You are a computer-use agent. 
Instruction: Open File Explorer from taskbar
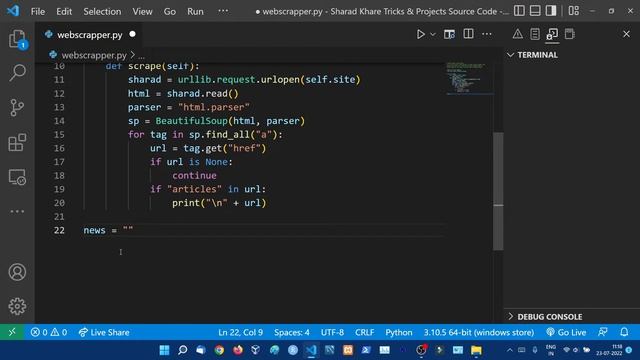tap(476, 350)
